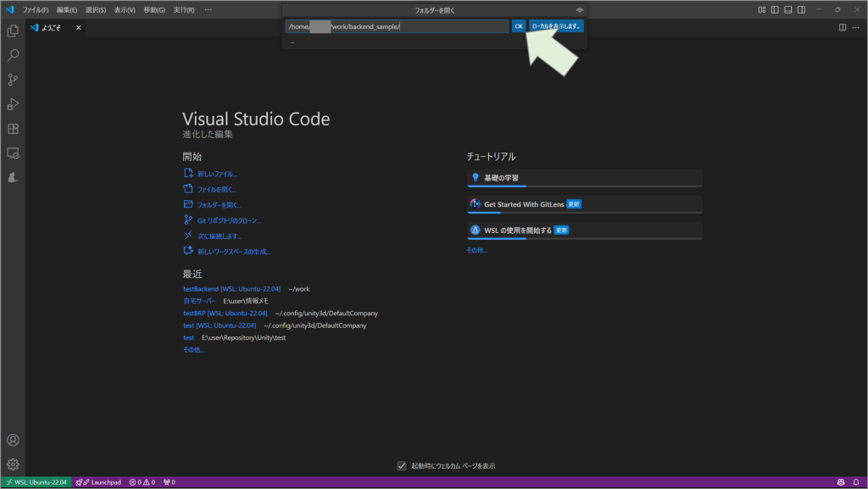Open recent test [WSL: Ubuntu-22.04]
This screenshot has width=868, height=489.
220,325
